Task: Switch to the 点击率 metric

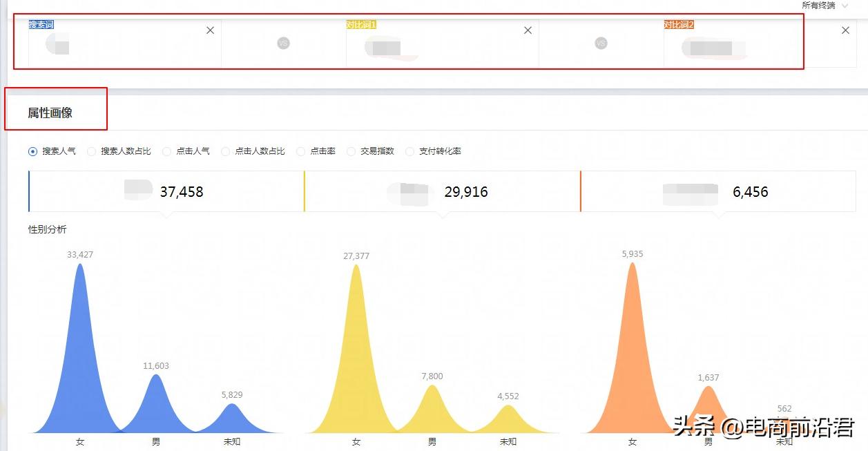Action: point(301,151)
